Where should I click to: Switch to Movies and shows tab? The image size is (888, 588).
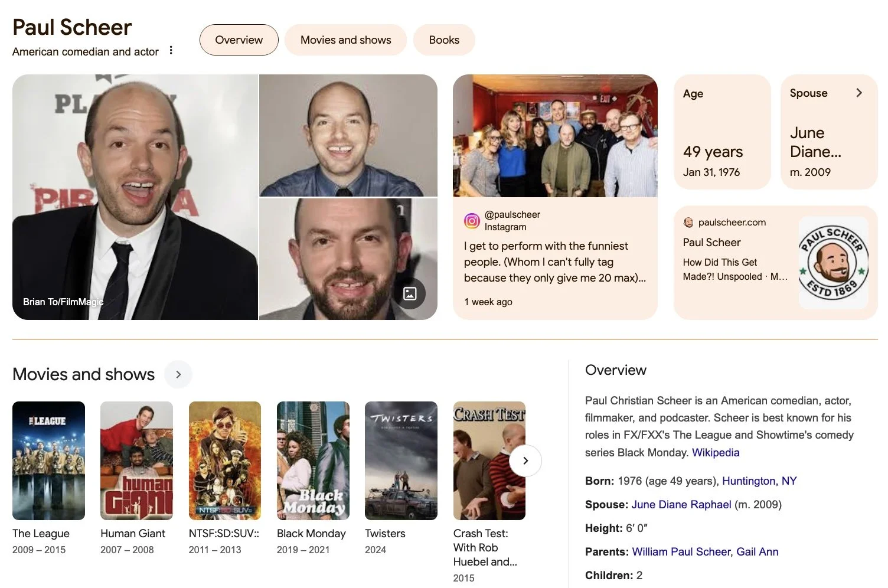(345, 40)
